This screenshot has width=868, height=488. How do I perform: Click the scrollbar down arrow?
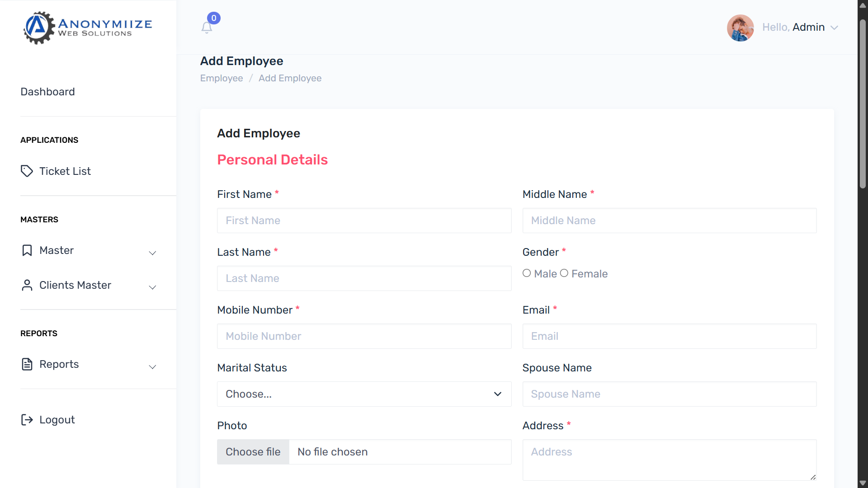coord(863,483)
